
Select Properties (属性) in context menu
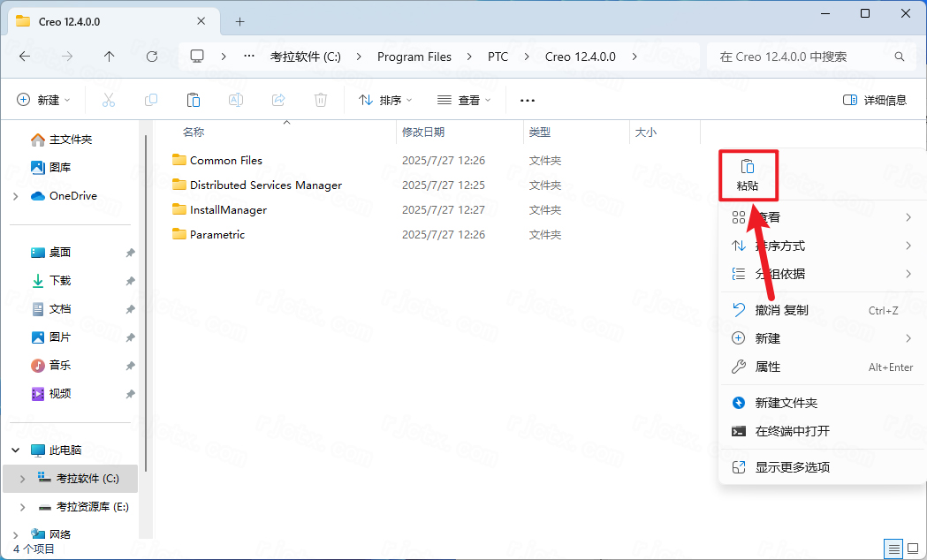pyautogui.click(x=822, y=367)
